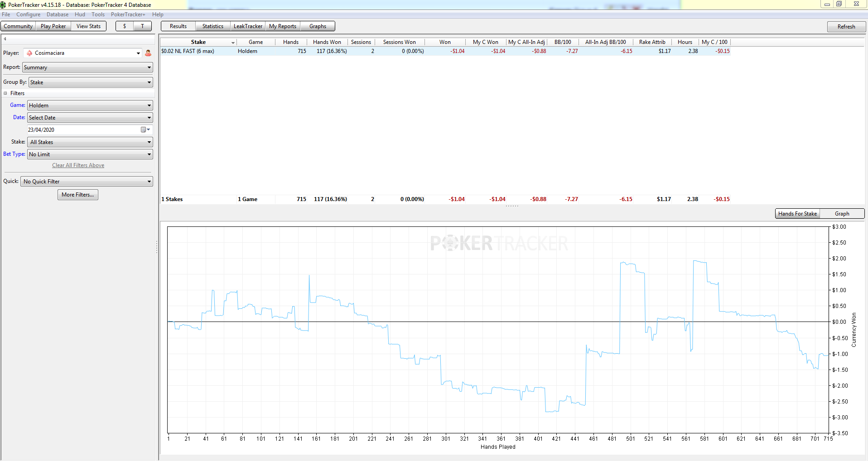Sort by the Sessions Won column header
868x461 pixels.
pos(400,42)
